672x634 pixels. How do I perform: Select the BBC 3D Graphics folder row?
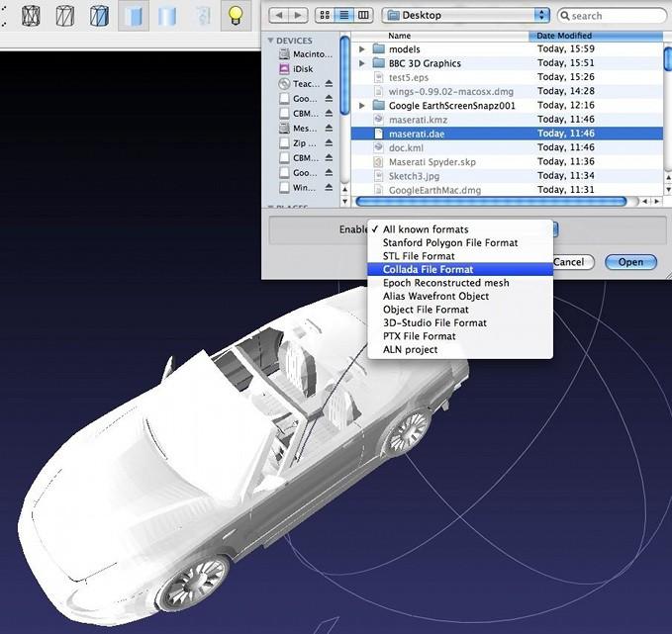507,63
